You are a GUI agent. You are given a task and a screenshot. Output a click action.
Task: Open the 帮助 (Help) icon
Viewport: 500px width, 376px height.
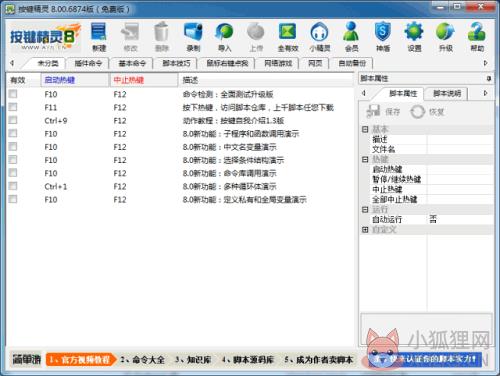tap(477, 37)
